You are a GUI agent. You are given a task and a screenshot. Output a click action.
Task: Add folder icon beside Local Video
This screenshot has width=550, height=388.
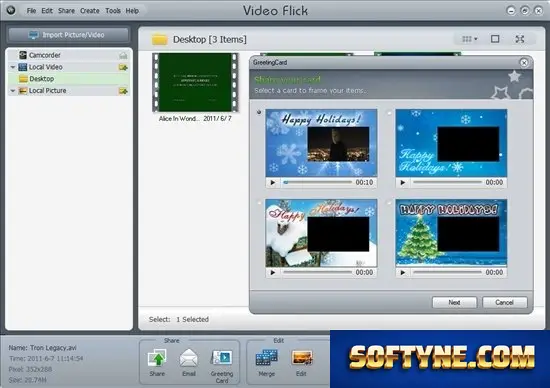pyautogui.click(x=123, y=67)
